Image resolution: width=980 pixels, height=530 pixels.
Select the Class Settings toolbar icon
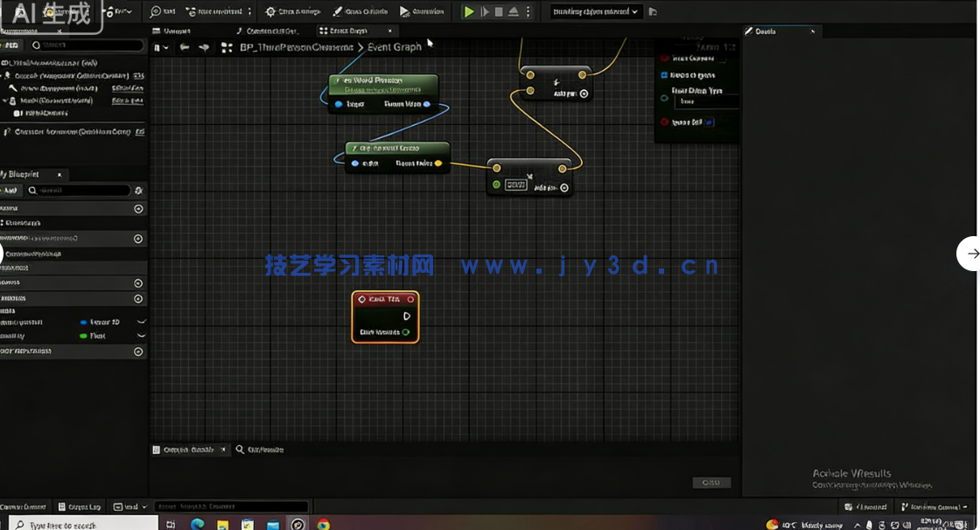click(293, 11)
